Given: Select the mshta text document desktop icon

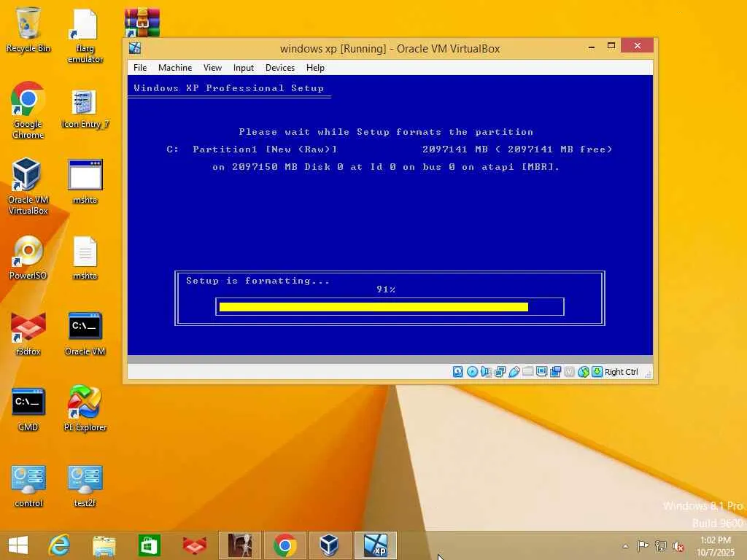Looking at the screenshot, I should (x=85, y=259).
